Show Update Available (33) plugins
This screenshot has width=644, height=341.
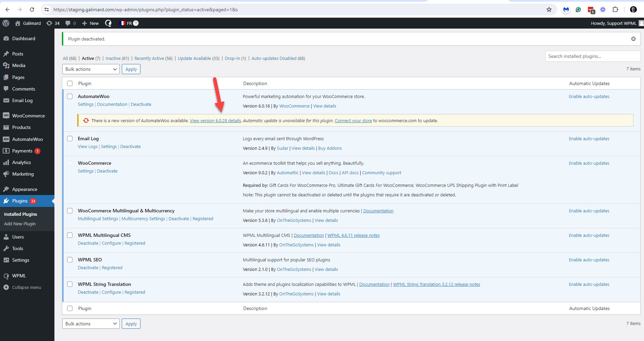pyautogui.click(x=199, y=58)
